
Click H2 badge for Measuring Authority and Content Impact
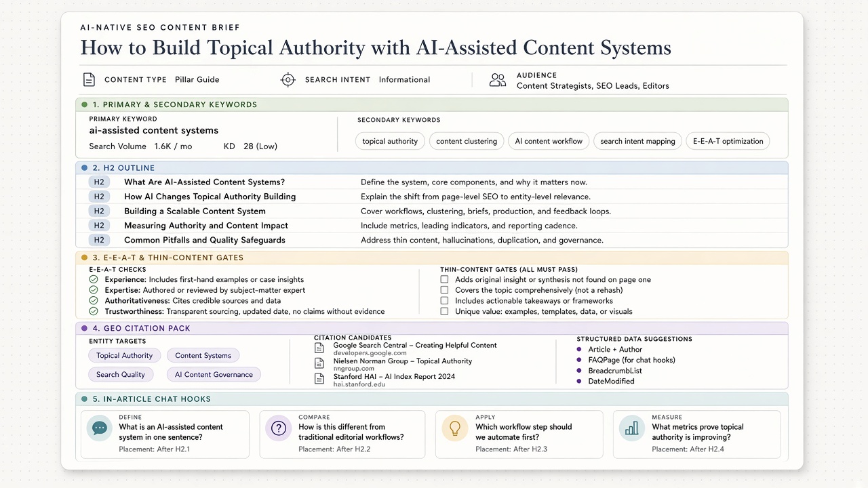tap(99, 226)
